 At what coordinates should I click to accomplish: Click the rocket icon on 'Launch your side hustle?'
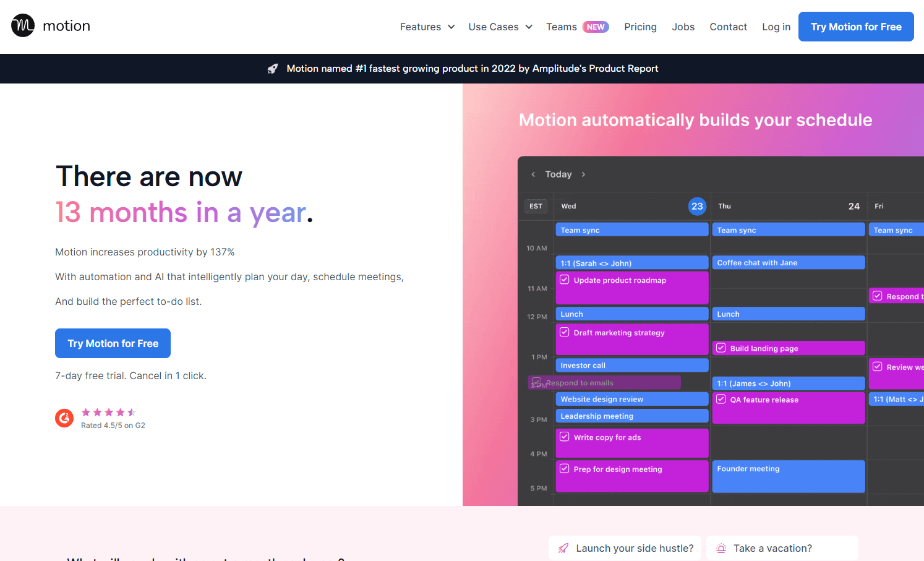[563, 548]
